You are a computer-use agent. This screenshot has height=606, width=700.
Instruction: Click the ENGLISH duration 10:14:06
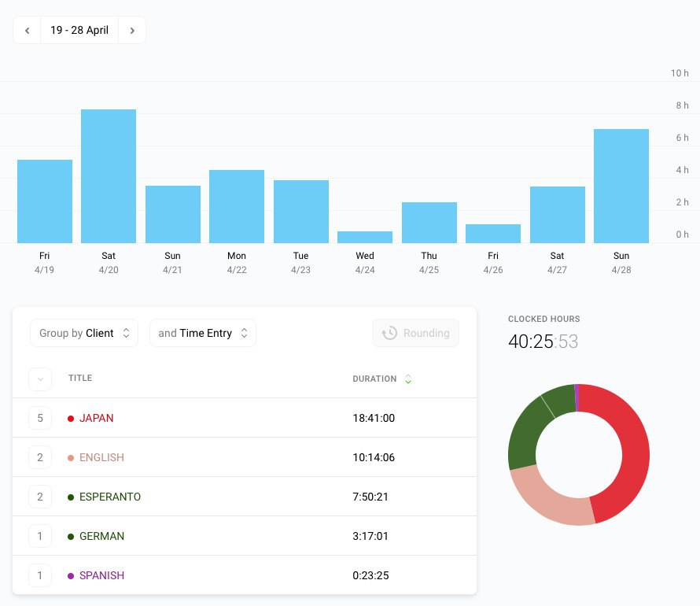[x=374, y=457]
